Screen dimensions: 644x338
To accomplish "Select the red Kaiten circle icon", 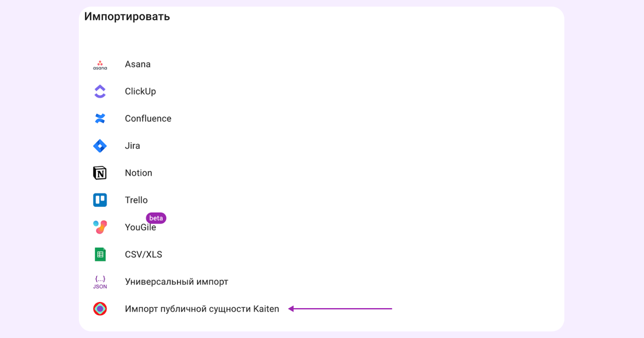I will pos(100,309).
